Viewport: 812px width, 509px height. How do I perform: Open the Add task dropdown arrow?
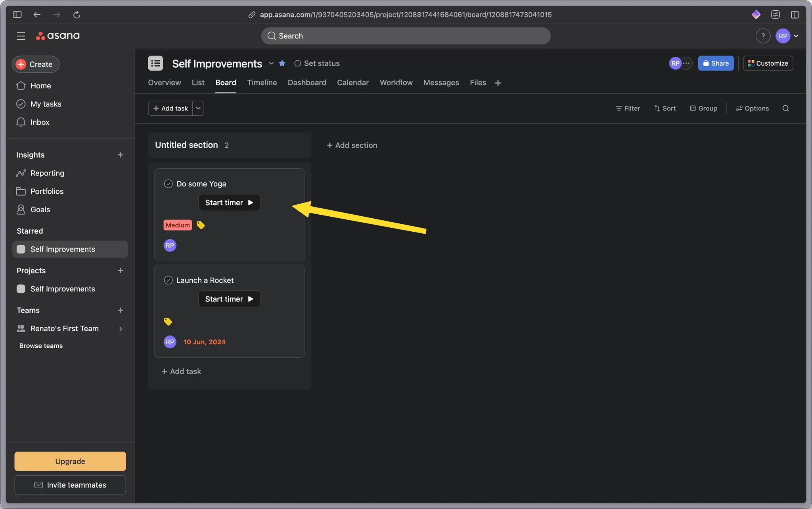pyautogui.click(x=198, y=109)
